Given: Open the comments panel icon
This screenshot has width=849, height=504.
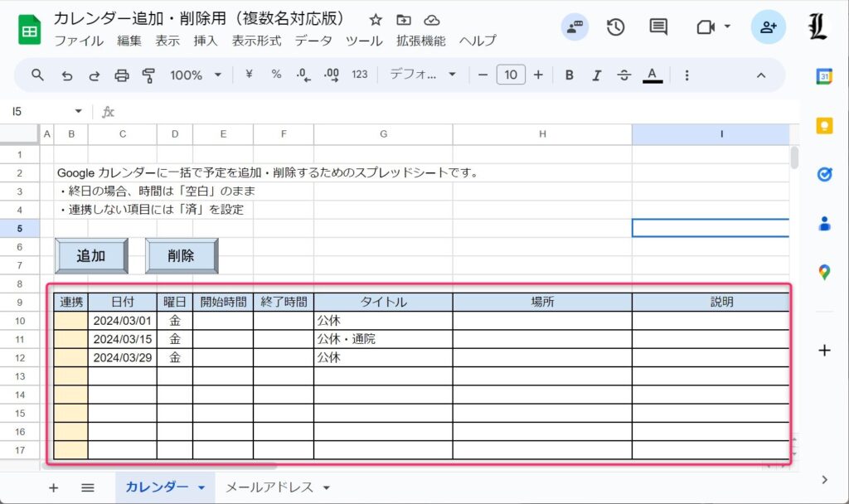Looking at the screenshot, I should click(x=658, y=27).
